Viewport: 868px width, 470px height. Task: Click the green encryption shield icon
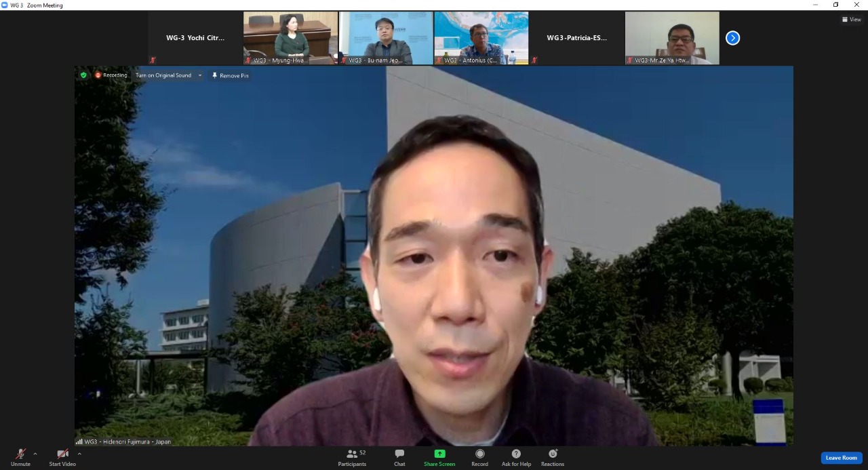83,75
